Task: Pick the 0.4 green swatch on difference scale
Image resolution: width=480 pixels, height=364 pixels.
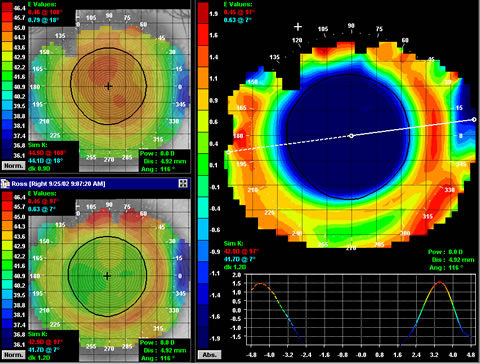Action: pos(203,143)
